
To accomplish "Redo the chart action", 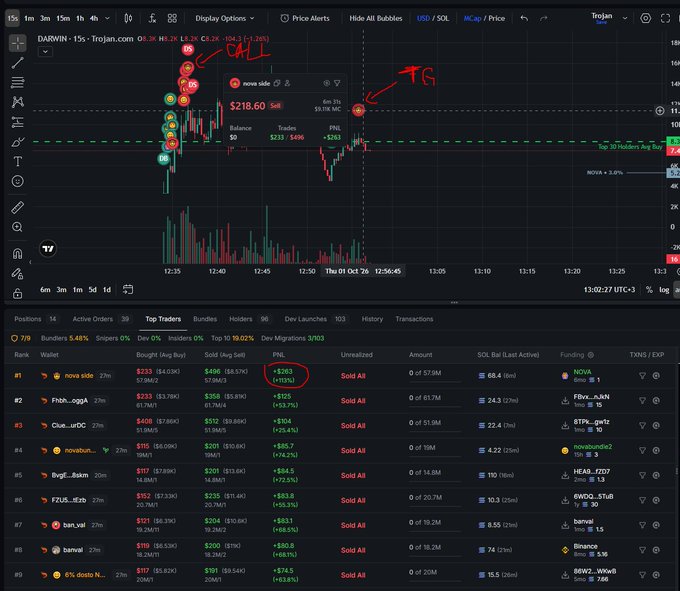I will pyautogui.click(x=543, y=18).
